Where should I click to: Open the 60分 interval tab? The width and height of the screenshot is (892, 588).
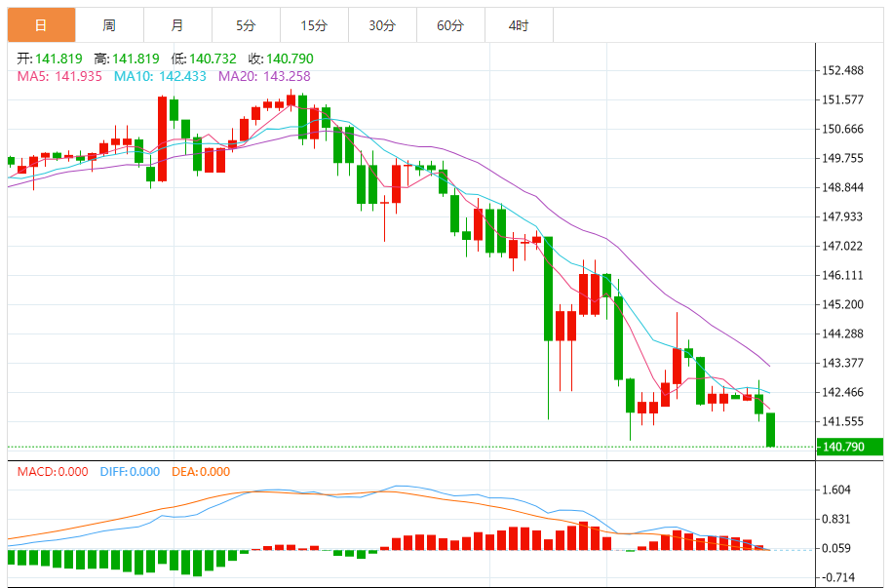[450, 25]
